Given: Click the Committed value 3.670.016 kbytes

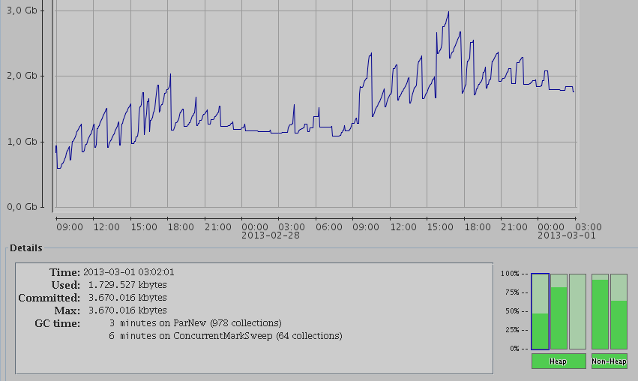Looking at the screenshot, I should coord(127,298).
